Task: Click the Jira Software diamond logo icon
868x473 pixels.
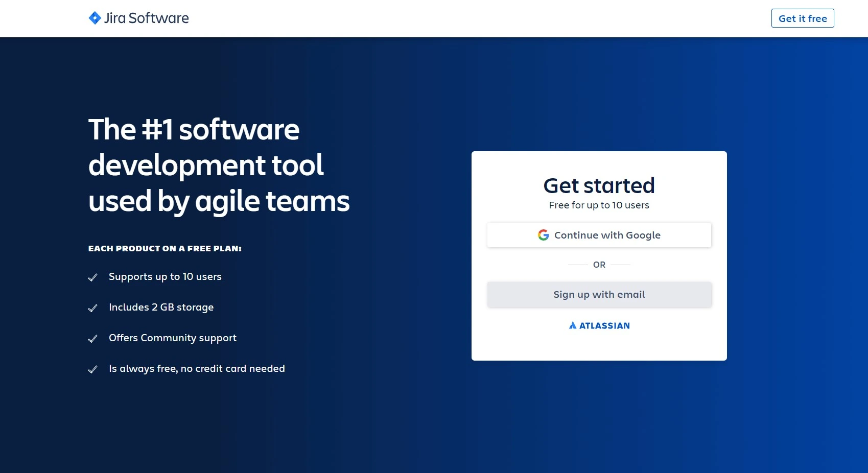Action: (95, 18)
